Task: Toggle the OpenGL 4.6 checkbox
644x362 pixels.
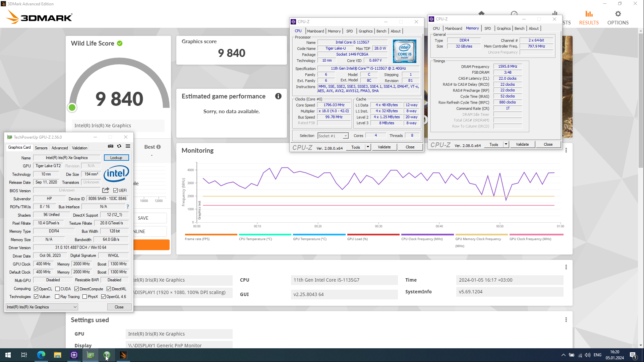Action: tap(104, 297)
